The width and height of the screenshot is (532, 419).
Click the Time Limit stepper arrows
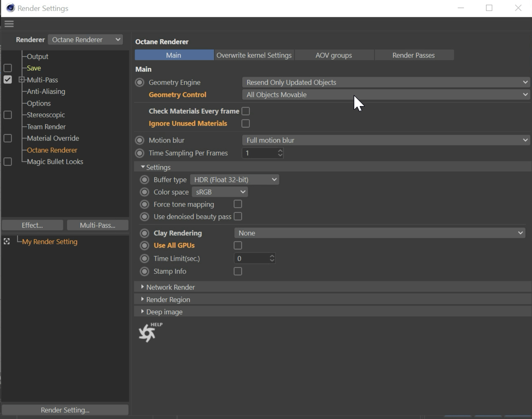(x=272, y=259)
